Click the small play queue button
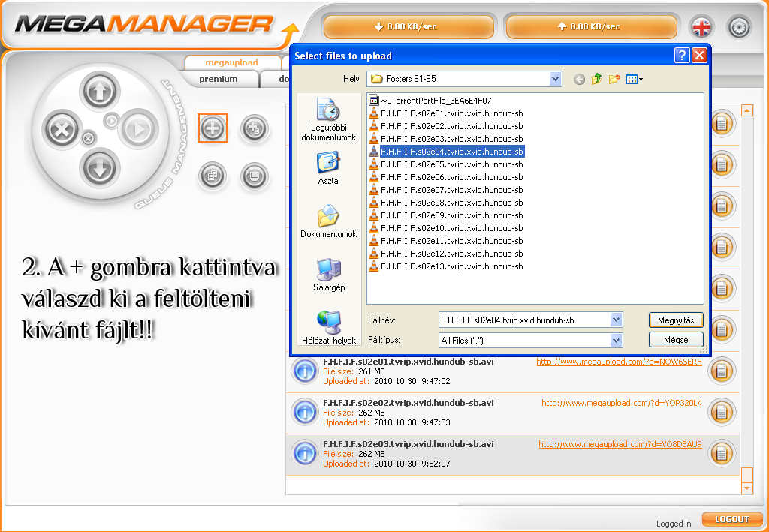This screenshot has width=769, height=532. (111, 120)
